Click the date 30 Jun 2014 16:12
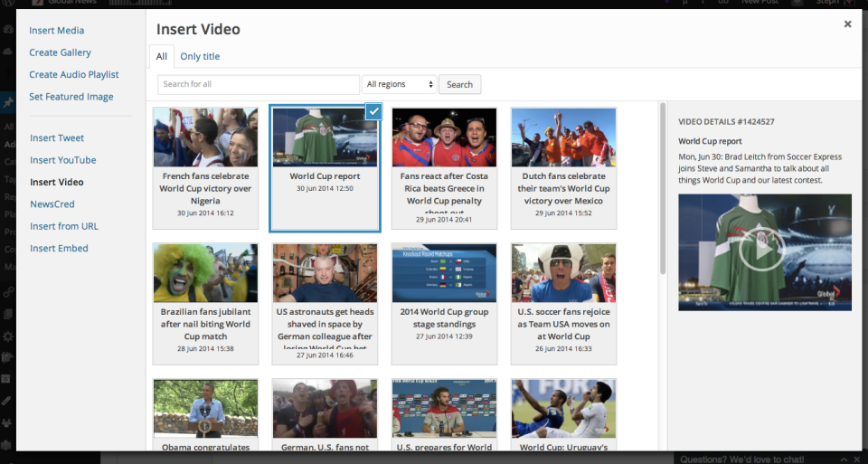Screen dimensions: 868x464 (x=205, y=213)
